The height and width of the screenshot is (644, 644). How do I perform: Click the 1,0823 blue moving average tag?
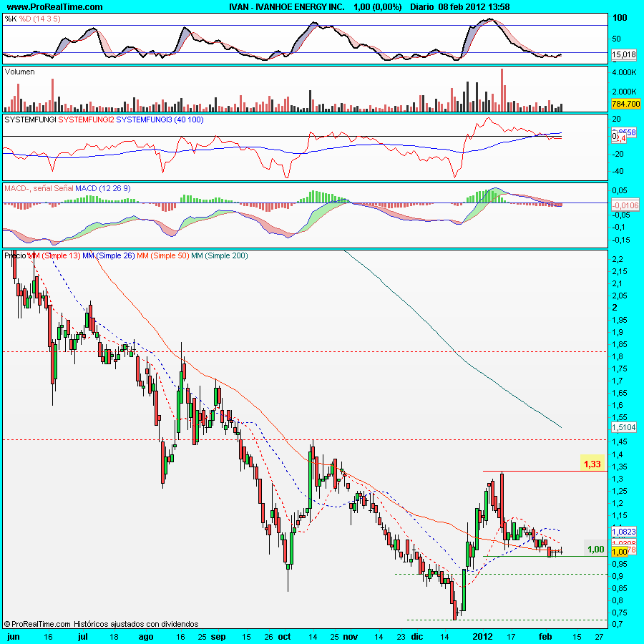click(x=624, y=532)
